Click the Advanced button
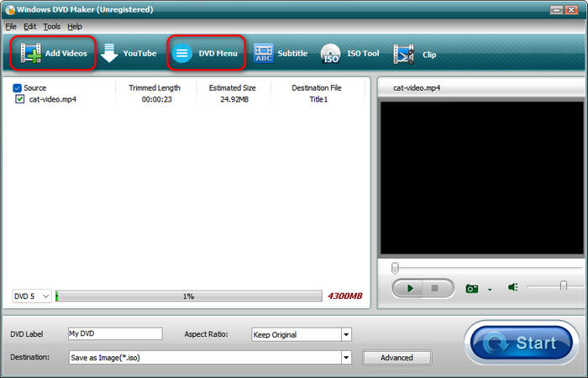This screenshot has width=588, height=378. [x=396, y=358]
